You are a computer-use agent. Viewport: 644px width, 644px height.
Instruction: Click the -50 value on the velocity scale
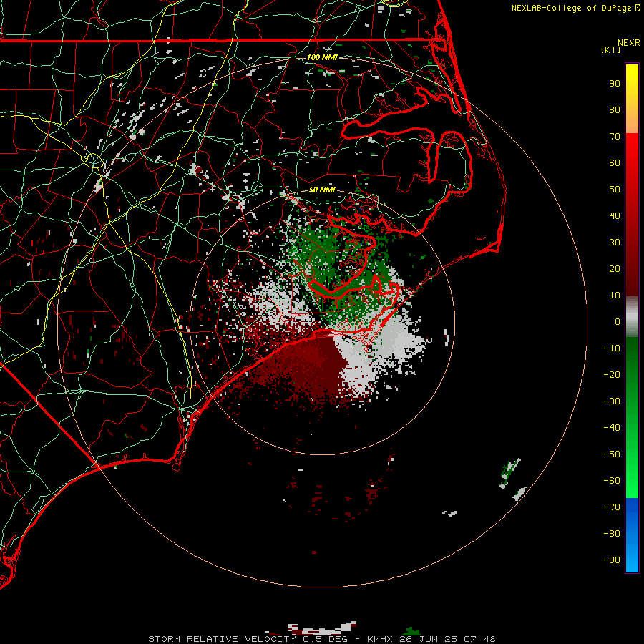pyautogui.click(x=612, y=454)
